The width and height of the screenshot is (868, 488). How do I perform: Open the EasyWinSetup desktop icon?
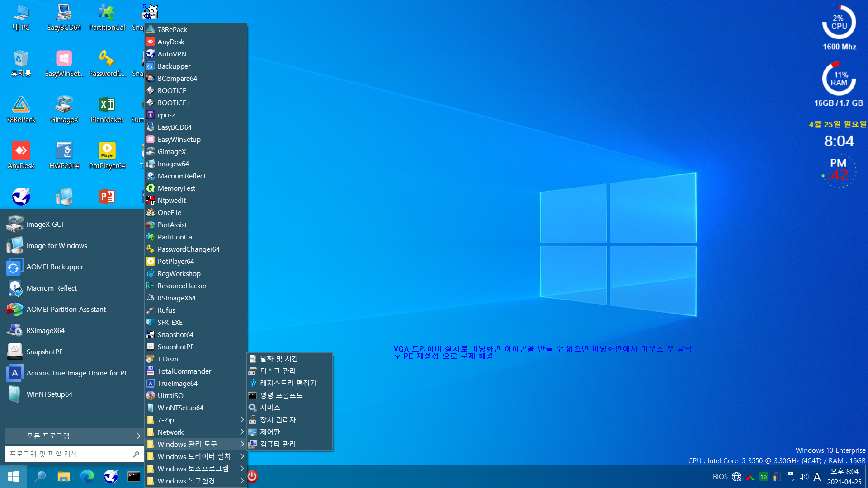tap(64, 64)
